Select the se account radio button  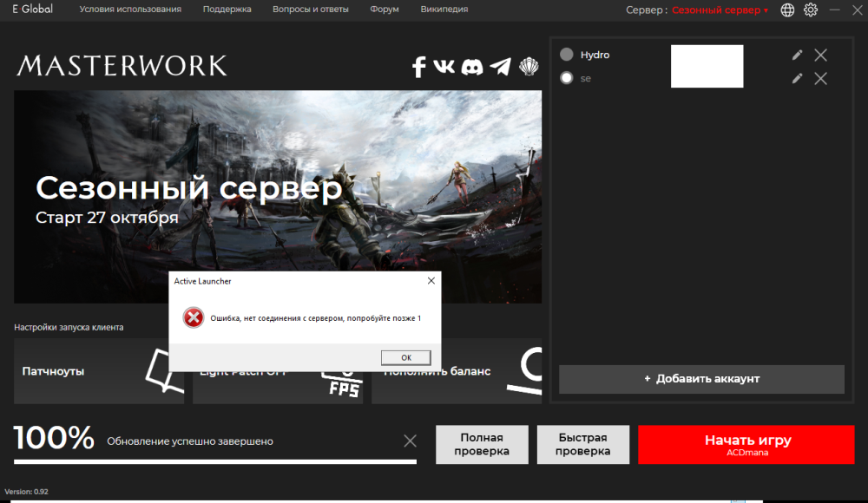pos(568,78)
